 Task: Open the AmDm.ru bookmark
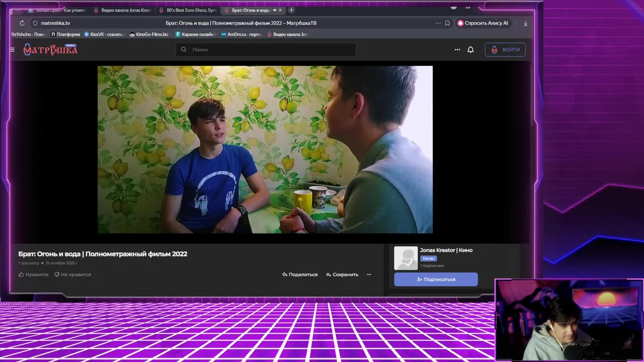tap(242, 35)
